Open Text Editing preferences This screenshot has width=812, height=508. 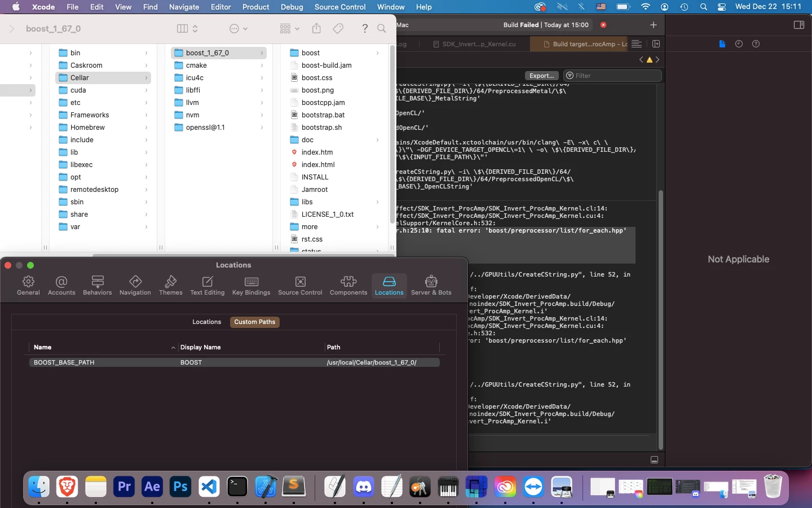208,286
